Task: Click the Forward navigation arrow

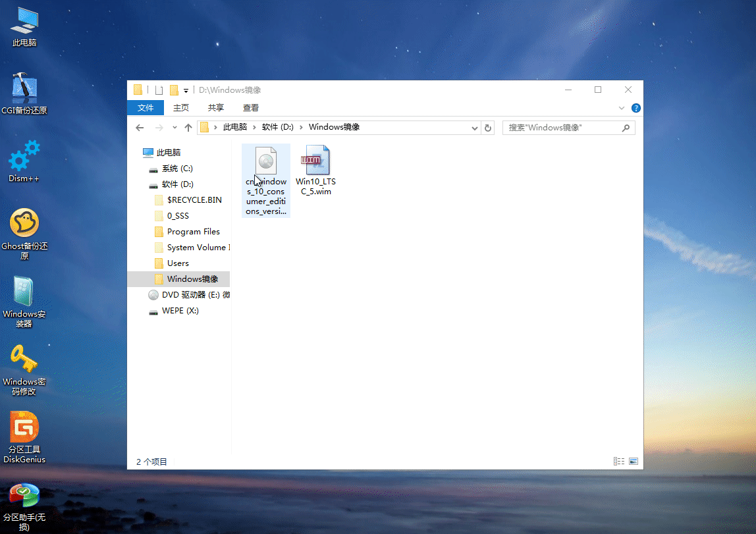Action: tap(159, 128)
